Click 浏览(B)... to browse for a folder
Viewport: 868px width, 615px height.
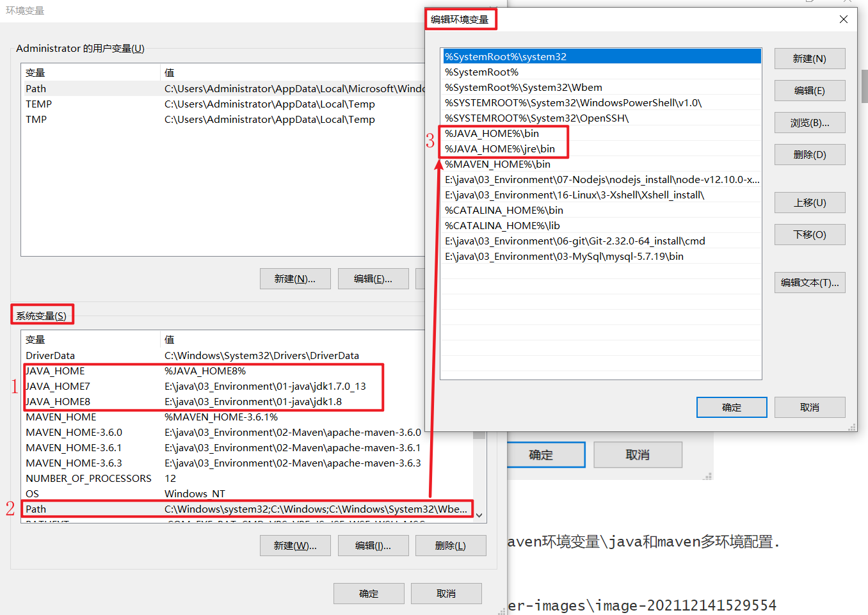pos(809,122)
